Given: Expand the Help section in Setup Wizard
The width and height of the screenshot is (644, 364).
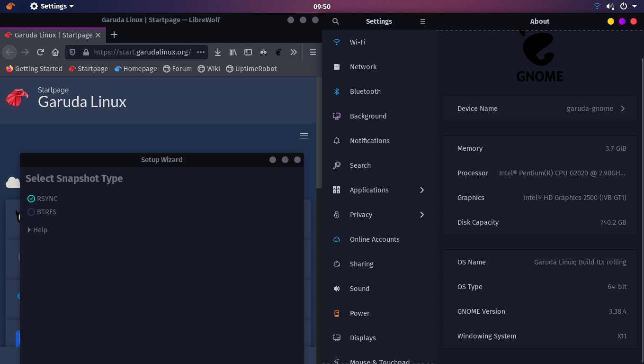Looking at the screenshot, I should coord(37,230).
